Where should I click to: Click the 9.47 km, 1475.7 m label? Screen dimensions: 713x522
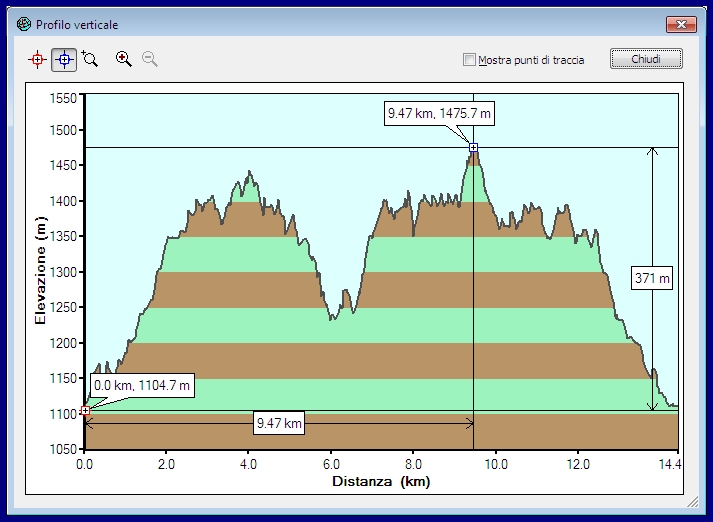click(x=439, y=113)
